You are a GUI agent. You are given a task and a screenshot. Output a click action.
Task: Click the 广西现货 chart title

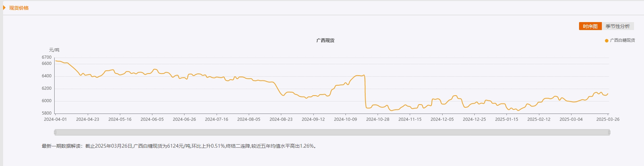tap(325, 40)
